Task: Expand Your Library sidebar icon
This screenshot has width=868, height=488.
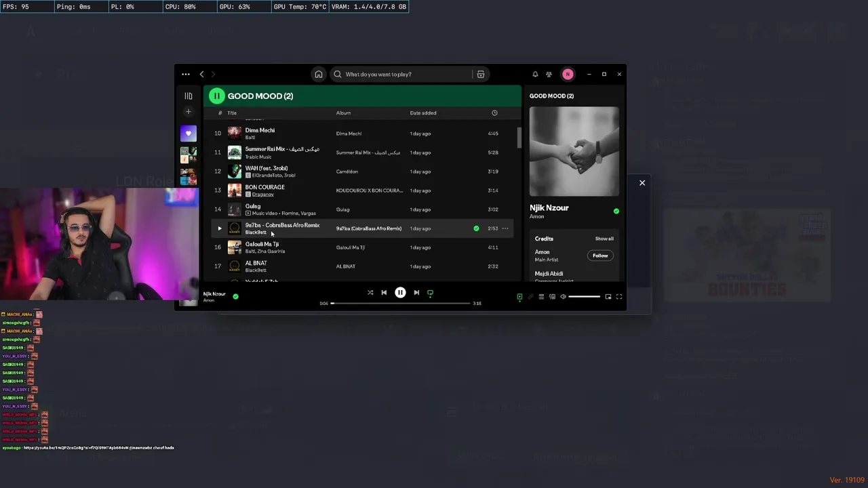Action: 189,96
